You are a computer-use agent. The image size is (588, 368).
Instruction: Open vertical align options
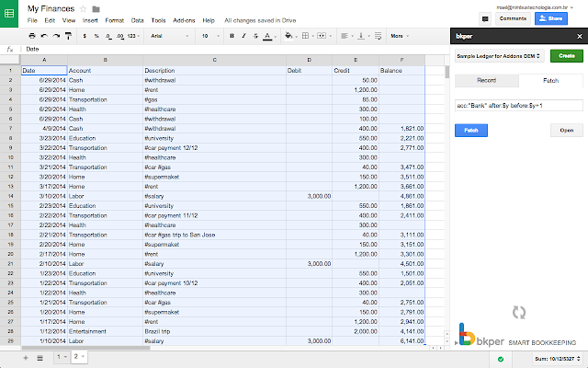[363, 36]
